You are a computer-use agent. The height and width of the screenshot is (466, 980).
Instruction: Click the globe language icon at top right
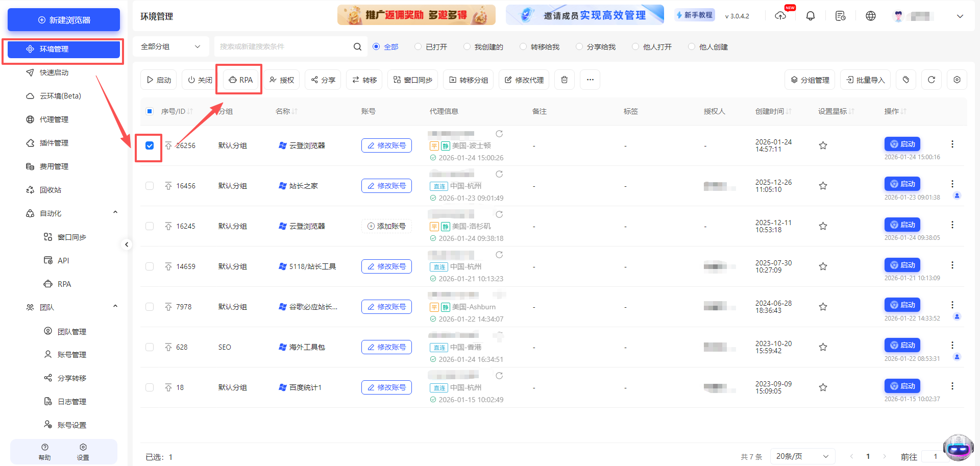click(x=871, y=15)
